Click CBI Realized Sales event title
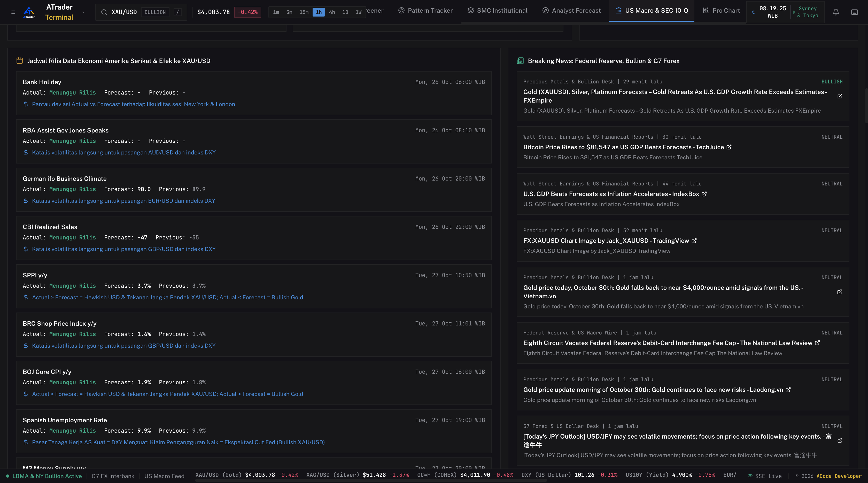868x483 pixels. point(50,227)
